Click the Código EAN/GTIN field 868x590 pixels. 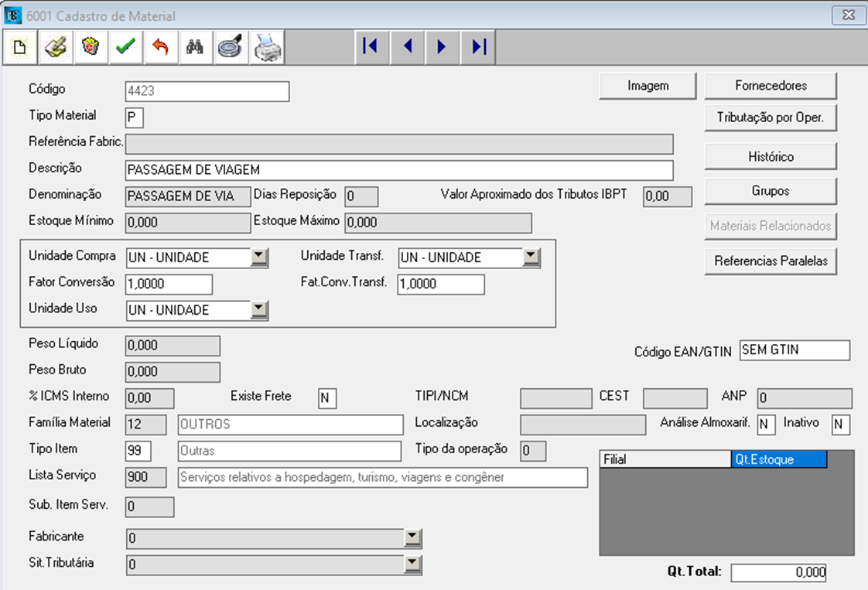pos(795,350)
